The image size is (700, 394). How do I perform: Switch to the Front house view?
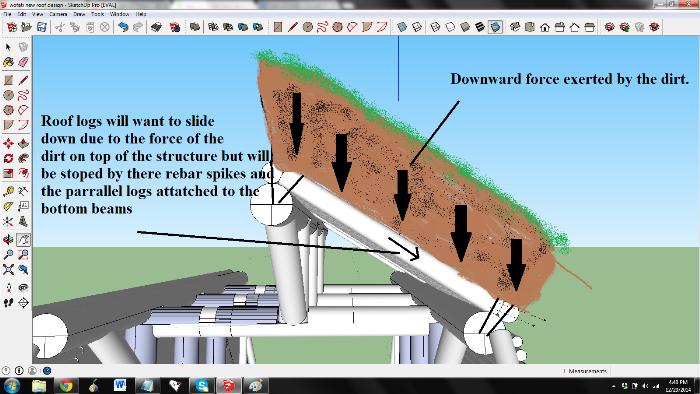[x=545, y=27]
